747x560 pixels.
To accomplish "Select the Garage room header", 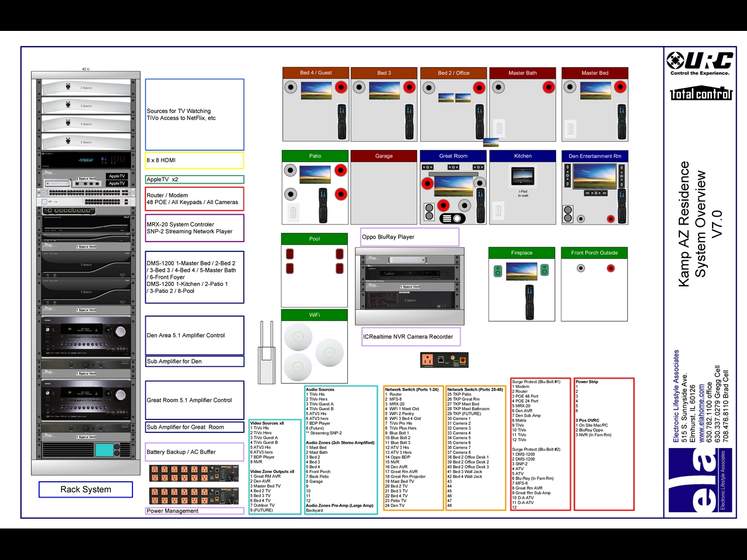I will tap(384, 156).
